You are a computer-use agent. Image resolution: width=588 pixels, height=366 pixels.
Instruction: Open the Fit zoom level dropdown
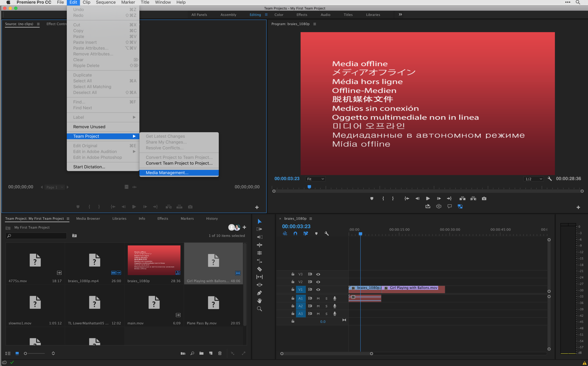(x=315, y=179)
